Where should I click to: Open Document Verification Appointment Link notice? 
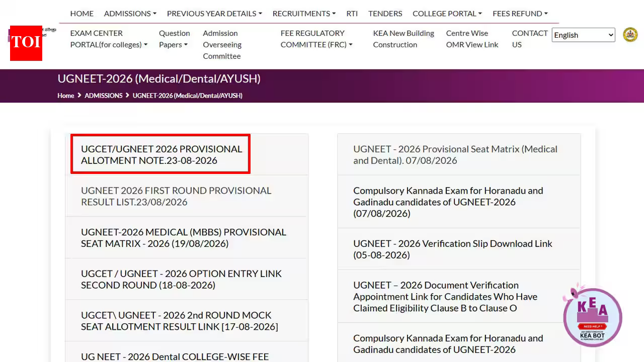pyautogui.click(x=445, y=297)
